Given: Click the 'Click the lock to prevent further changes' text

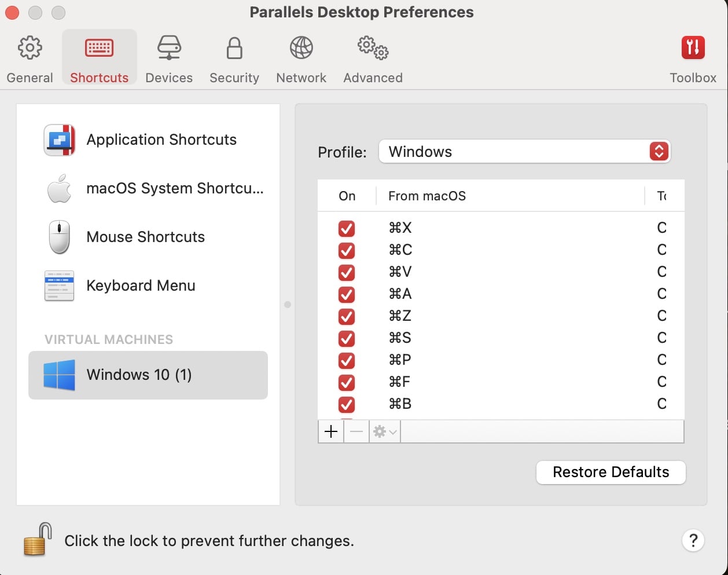Looking at the screenshot, I should coord(209,541).
